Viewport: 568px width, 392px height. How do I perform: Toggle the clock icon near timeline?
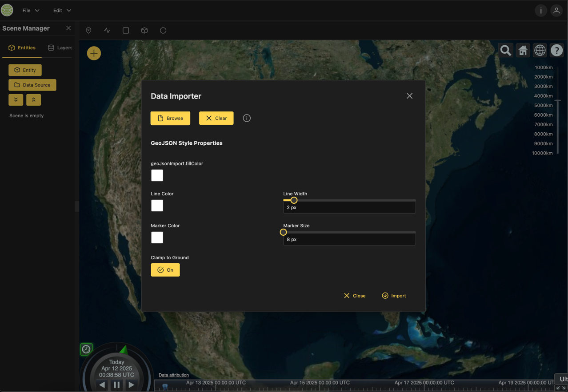(x=86, y=349)
